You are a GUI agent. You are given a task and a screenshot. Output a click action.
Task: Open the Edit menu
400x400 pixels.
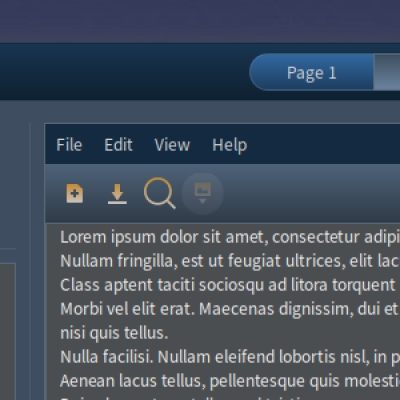coord(118,145)
